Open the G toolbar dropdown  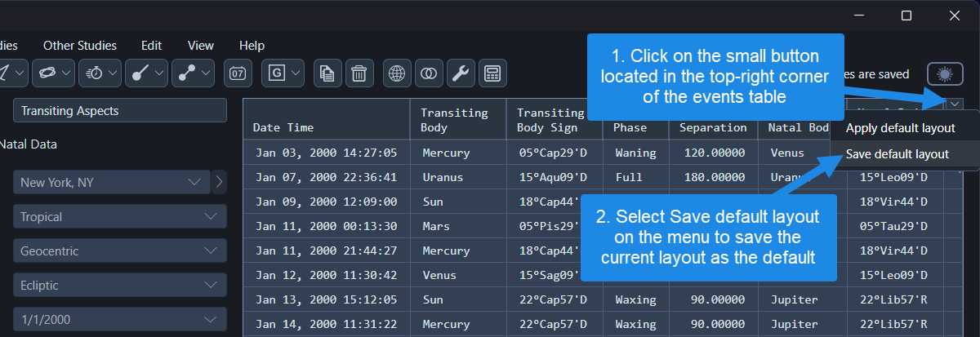pyautogui.click(x=283, y=73)
